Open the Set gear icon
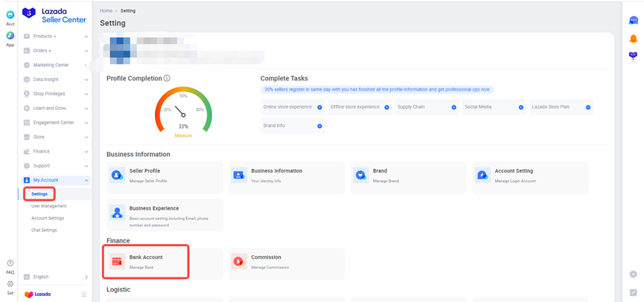 point(10,284)
